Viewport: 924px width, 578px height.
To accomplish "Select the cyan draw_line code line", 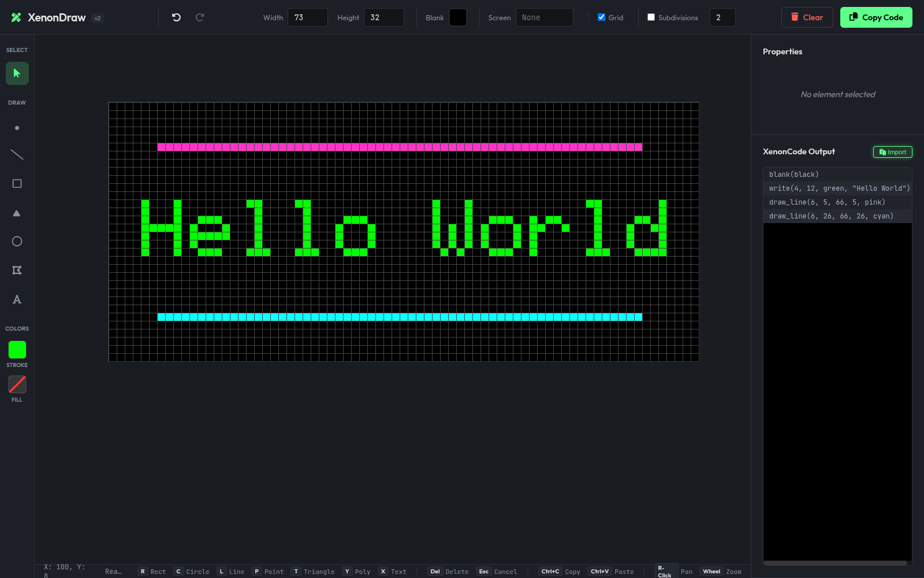I will [837, 216].
